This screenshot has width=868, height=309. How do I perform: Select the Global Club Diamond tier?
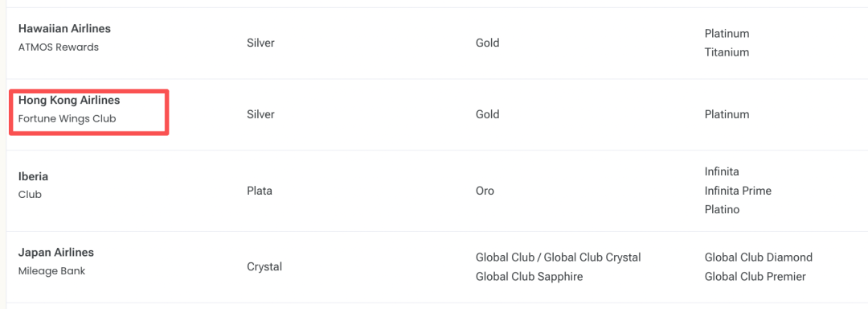[x=759, y=257]
